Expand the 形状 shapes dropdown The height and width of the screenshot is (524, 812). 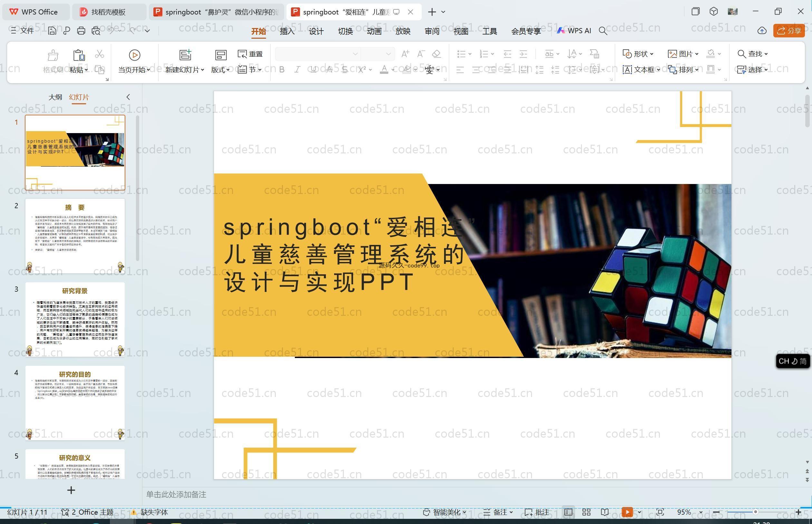652,54
